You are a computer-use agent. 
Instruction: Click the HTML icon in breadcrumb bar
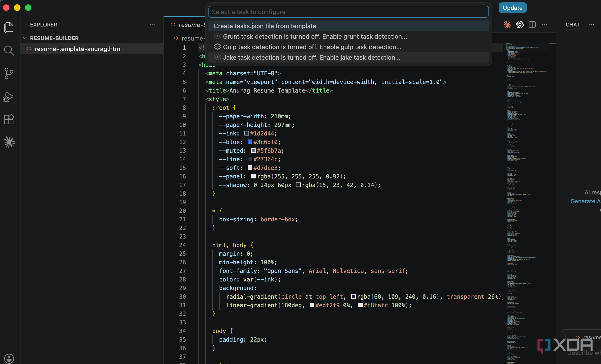click(176, 38)
